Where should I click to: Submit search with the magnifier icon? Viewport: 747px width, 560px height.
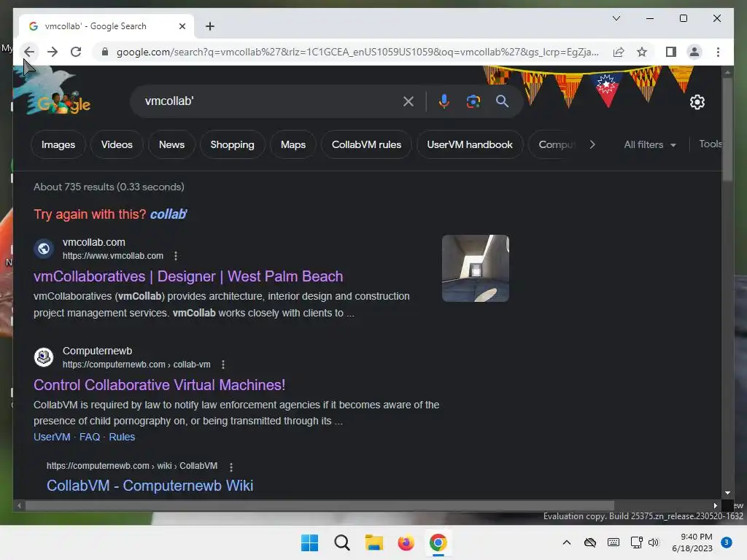click(502, 101)
